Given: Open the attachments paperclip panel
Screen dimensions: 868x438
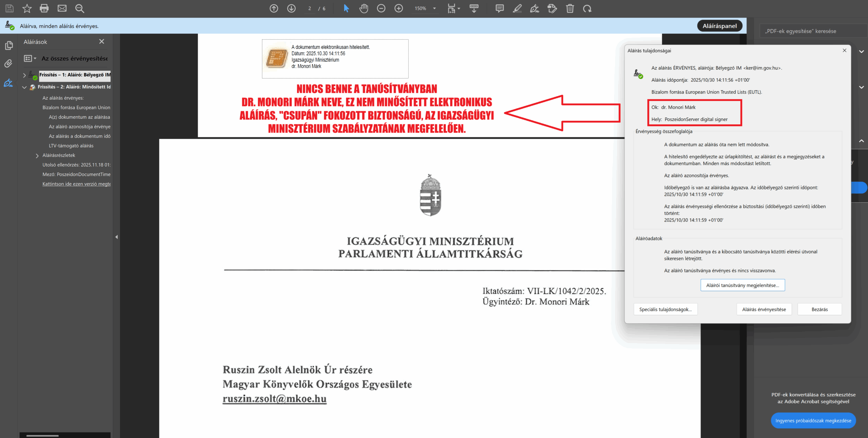Looking at the screenshot, I should pos(8,63).
